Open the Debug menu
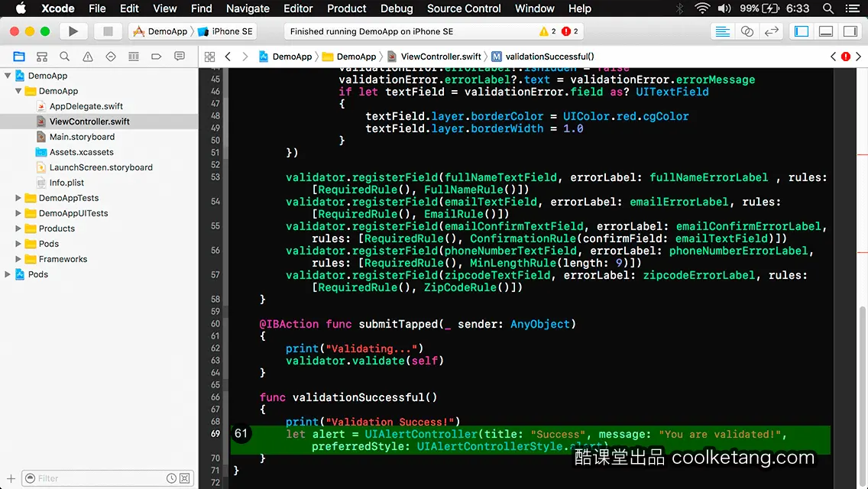 [x=397, y=8]
